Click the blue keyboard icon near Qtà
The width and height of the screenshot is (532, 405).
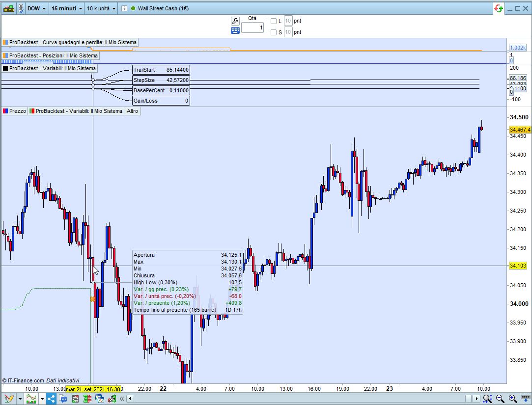pyautogui.click(x=235, y=30)
